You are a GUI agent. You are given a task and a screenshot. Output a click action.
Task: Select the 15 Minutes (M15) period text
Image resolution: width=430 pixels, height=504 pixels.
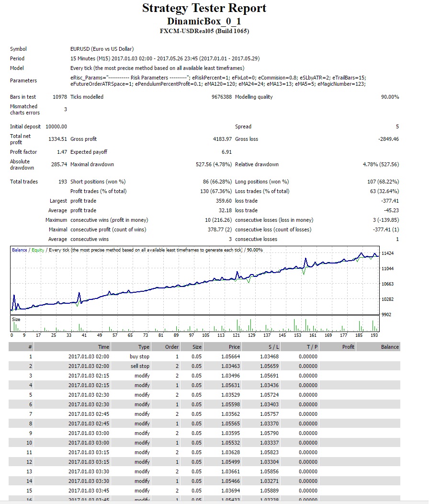pyautogui.click(x=165, y=58)
